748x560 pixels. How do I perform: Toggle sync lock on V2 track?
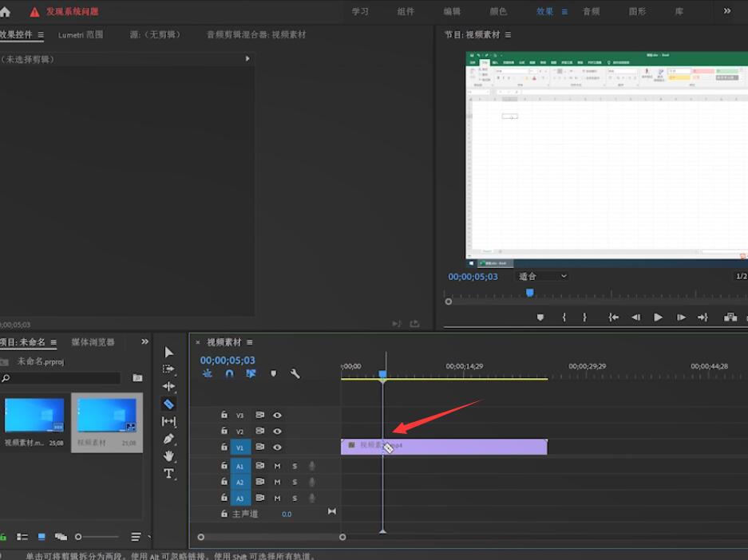260,431
